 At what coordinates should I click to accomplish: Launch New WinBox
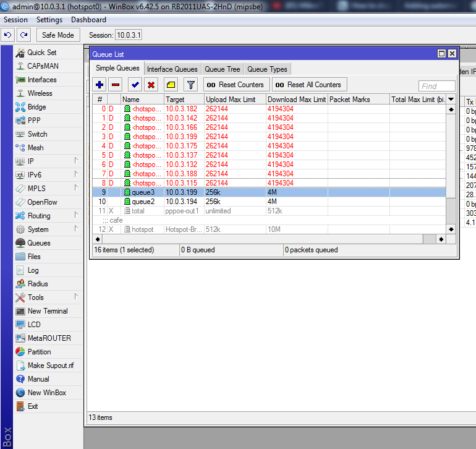[47, 393]
